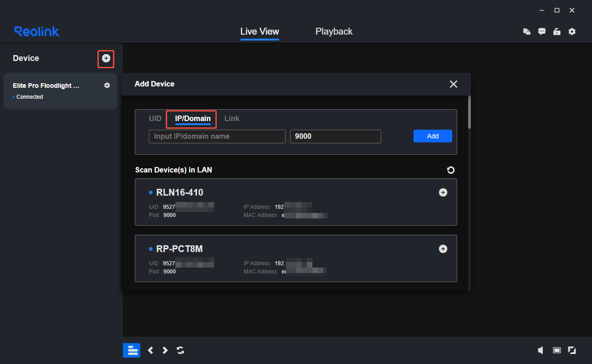The height and width of the screenshot is (364, 592).
Task: Toggle fullscreen view mode
Action: pos(572,350)
